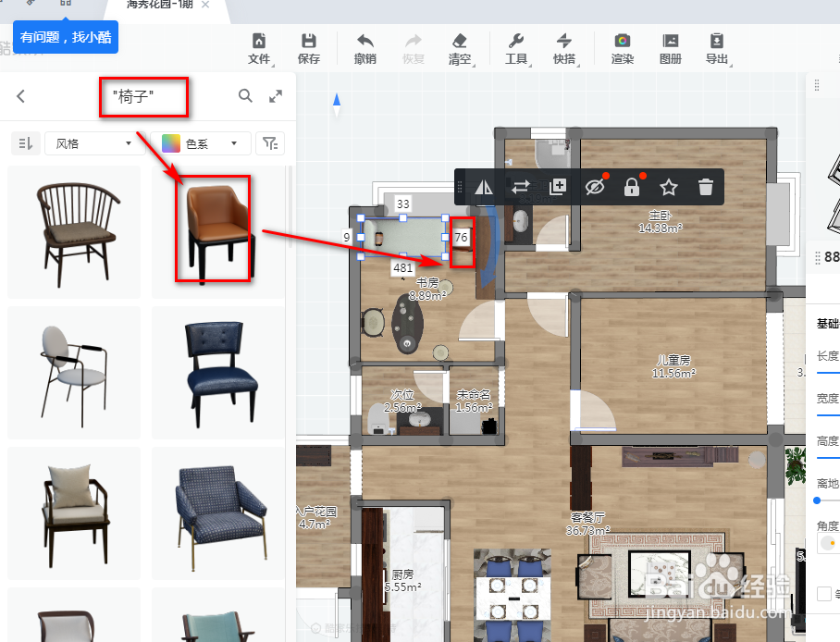Open the 导出 export menu
Viewport: 840px width, 642px height.
[x=717, y=49]
